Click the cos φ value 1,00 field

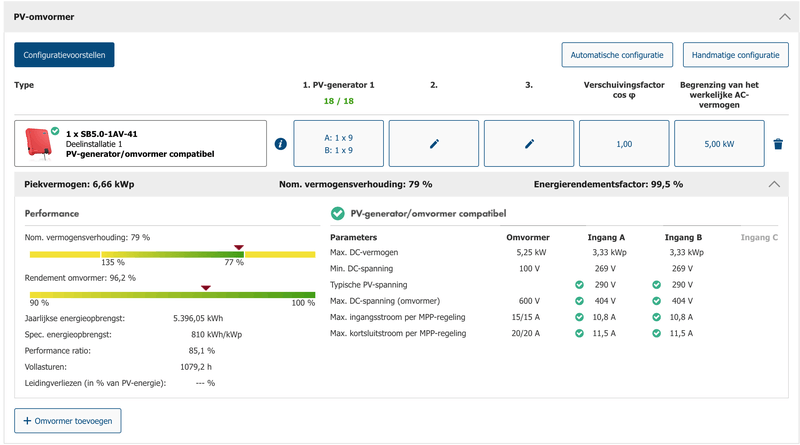click(x=624, y=144)
